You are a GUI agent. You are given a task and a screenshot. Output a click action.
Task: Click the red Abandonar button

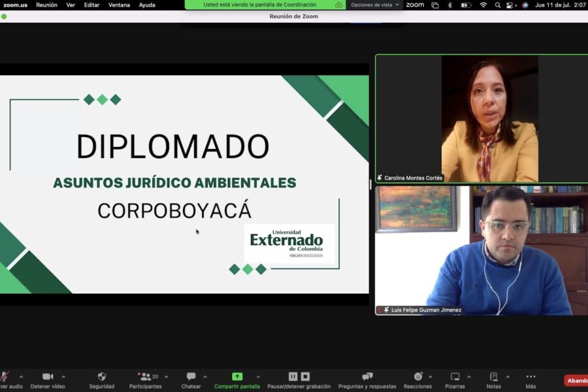pos(576,380)
